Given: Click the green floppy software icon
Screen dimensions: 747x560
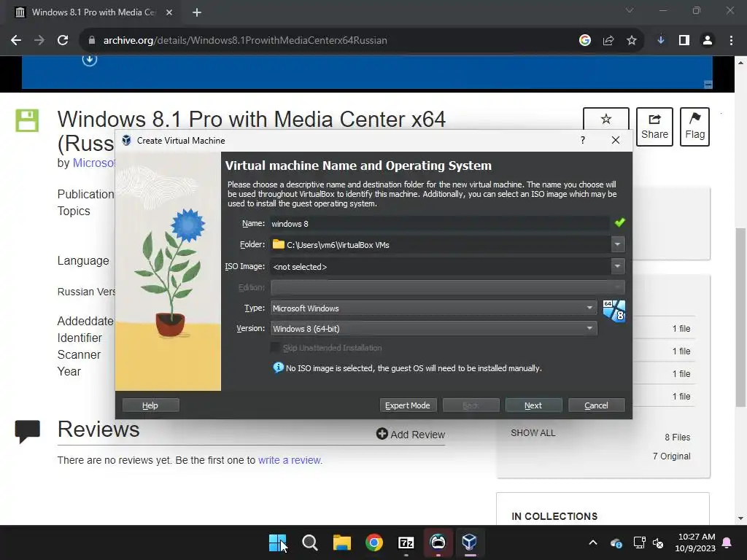Looking at the screenshot, I should (27, 120).
